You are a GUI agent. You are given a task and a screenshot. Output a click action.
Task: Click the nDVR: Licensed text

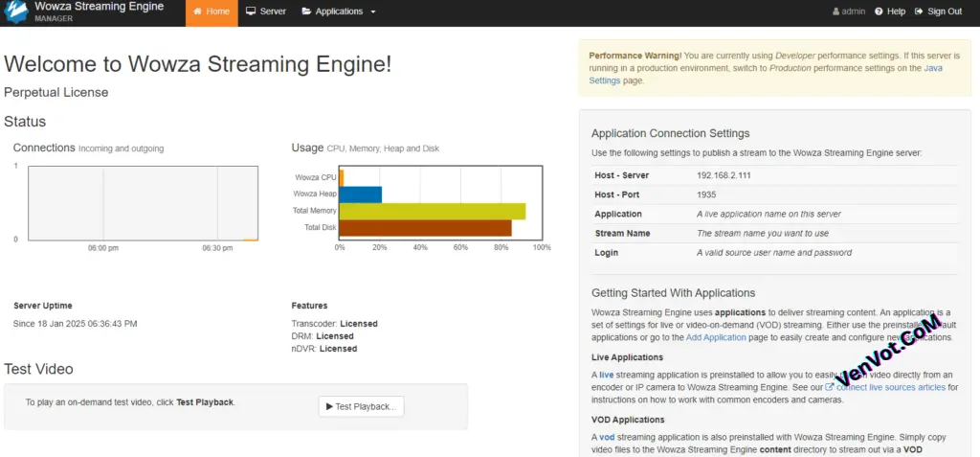pyautogui.click(x=324, y=348)
